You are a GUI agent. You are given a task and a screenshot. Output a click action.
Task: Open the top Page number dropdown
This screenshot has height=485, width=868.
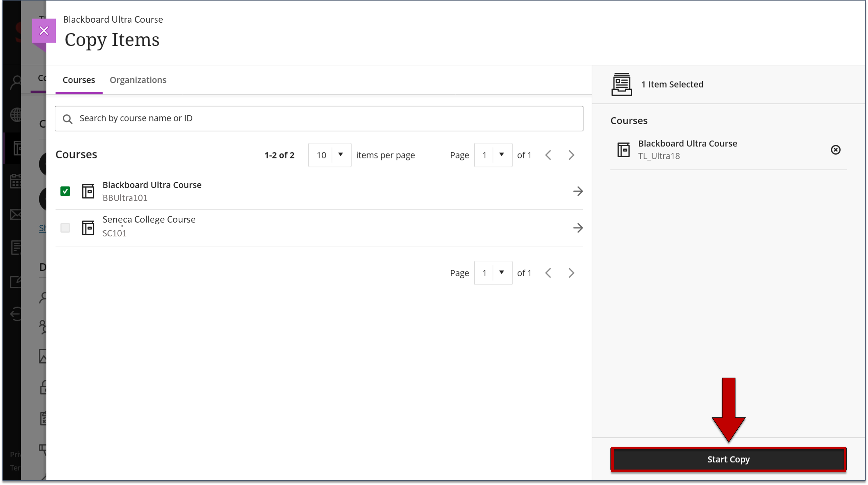pyautogui.click(x=493, y=155)
